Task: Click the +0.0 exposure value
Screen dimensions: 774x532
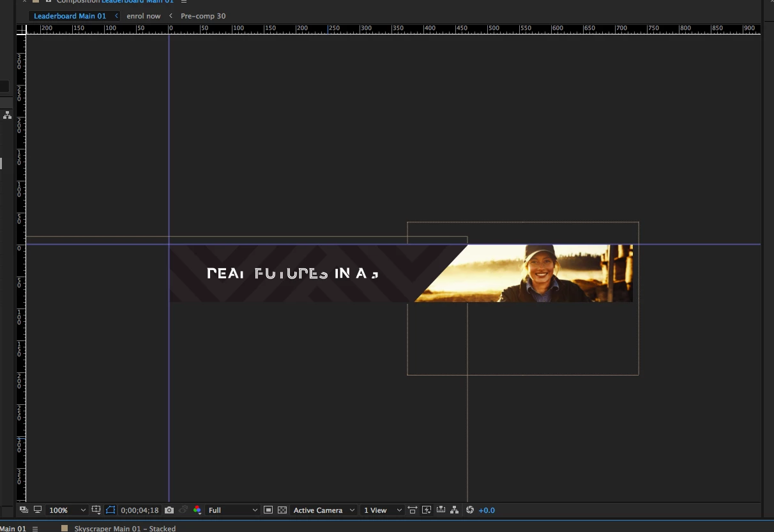Action: point(487,510)
